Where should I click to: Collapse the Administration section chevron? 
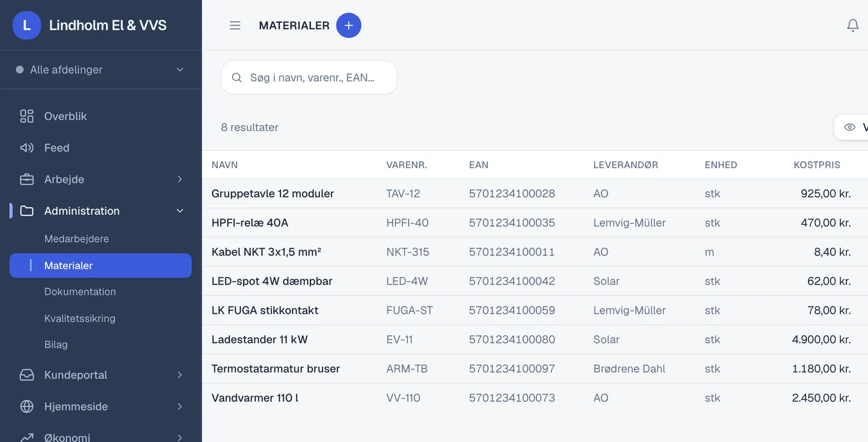180,211
